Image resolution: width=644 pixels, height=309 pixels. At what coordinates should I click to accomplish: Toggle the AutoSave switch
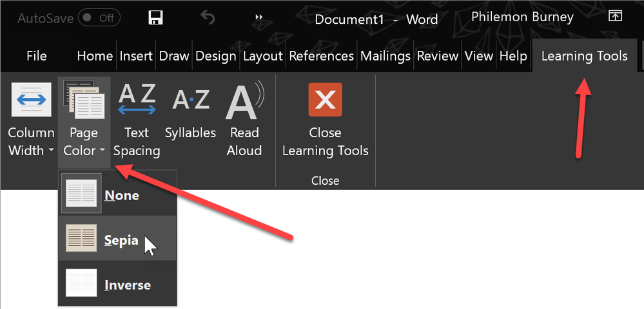(x=99, y=18)
